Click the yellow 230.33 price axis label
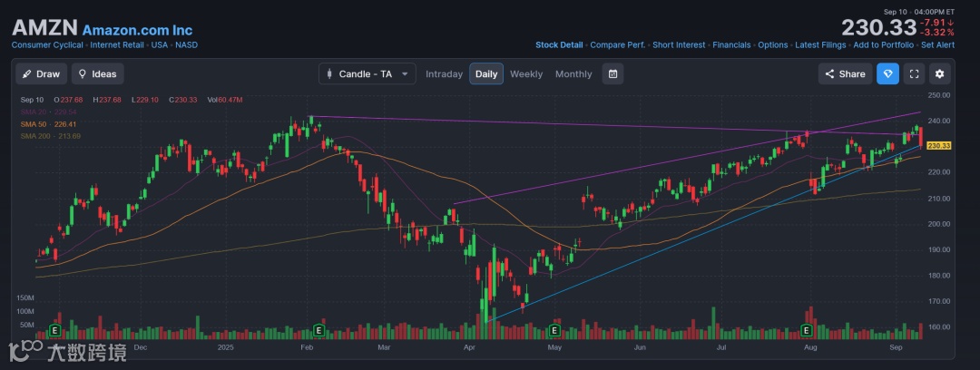The height and width of the screenshot is (370, 980). click(x=938, y=146)
